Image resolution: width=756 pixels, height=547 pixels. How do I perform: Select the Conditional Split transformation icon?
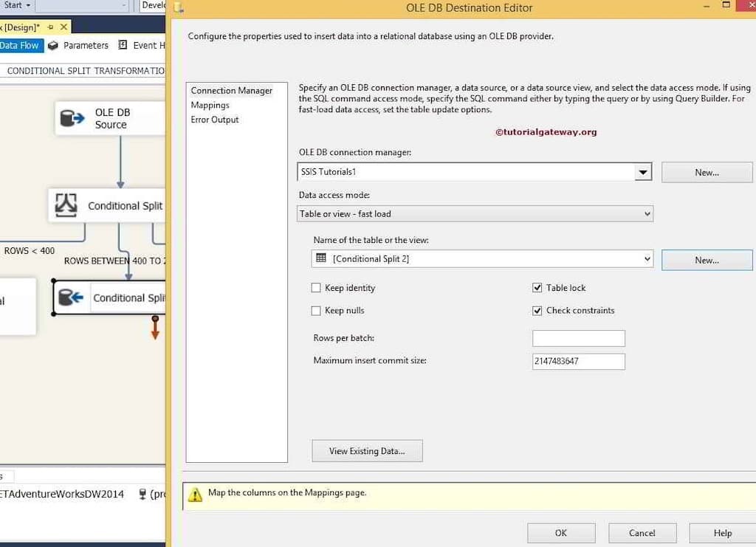click(x=66, y=205)
